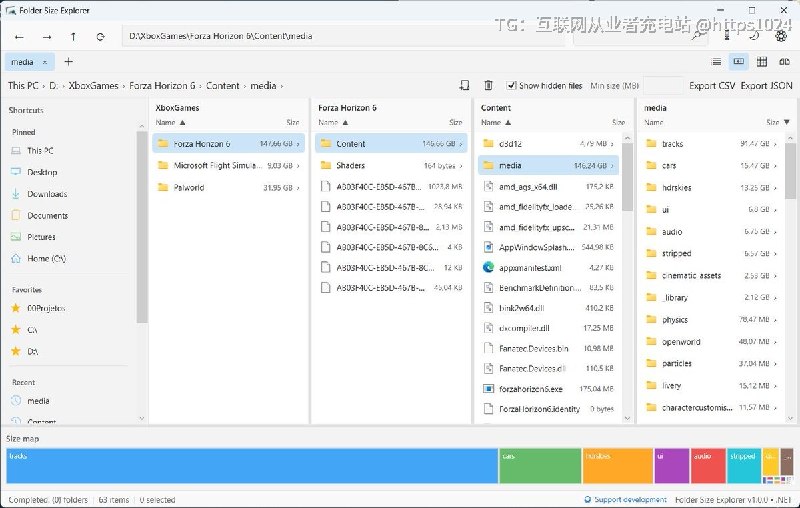Switch to list view layout
This screenshot has height=508, width=800.
[x=716, y=62]
